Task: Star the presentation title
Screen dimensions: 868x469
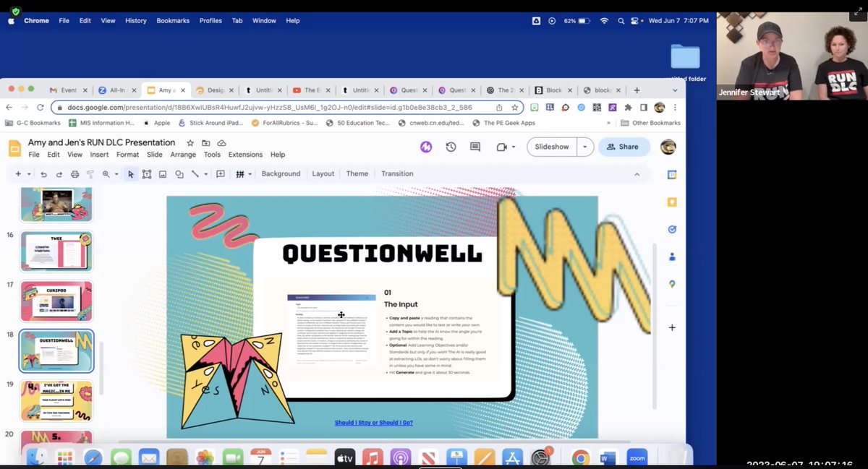Action: click(190, 143)
